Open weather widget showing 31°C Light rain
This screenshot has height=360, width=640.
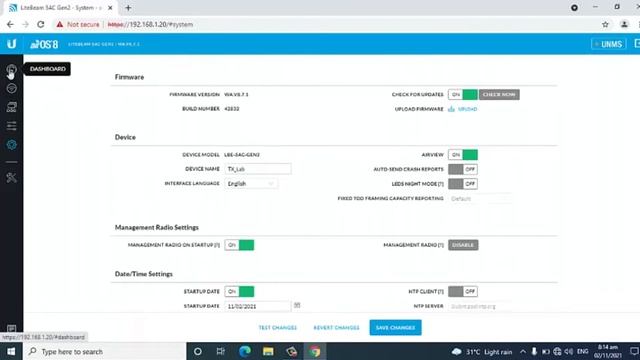click(x=482, y=351)
